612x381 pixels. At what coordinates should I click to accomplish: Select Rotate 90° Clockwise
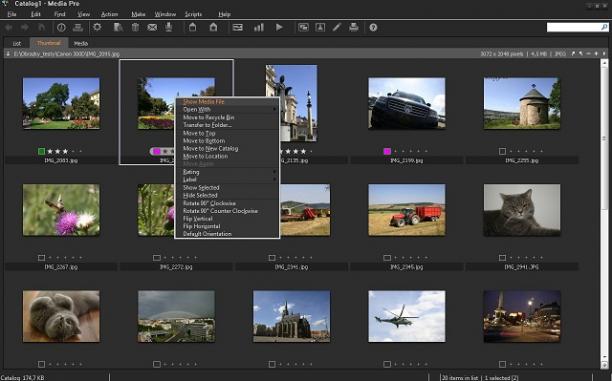[x=226, y=203]
